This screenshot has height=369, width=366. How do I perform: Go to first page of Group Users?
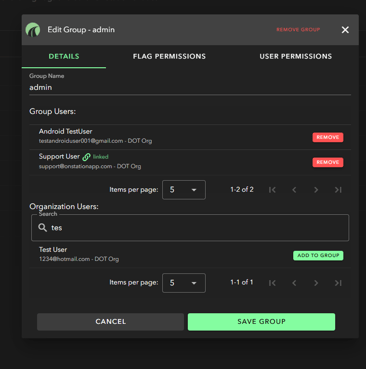point(272,190)
